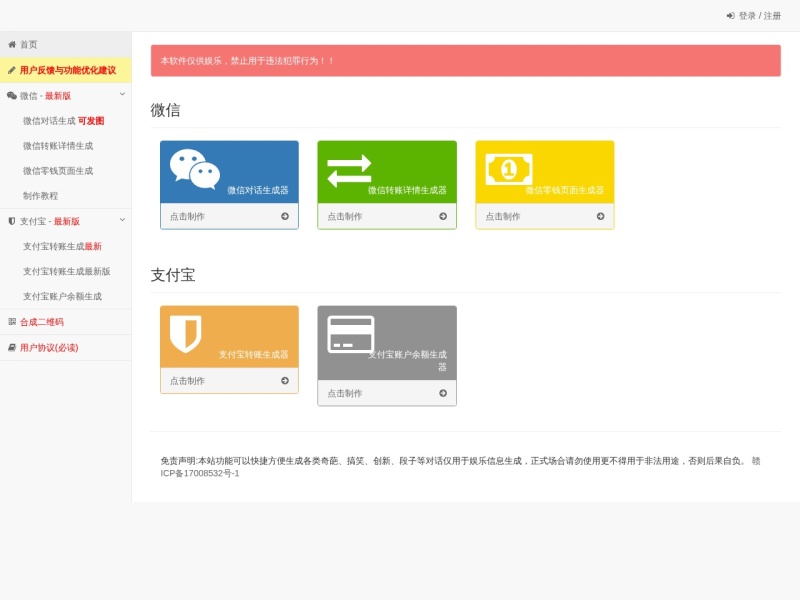
Task: Click the 微信 section heading
Action: 165,110
